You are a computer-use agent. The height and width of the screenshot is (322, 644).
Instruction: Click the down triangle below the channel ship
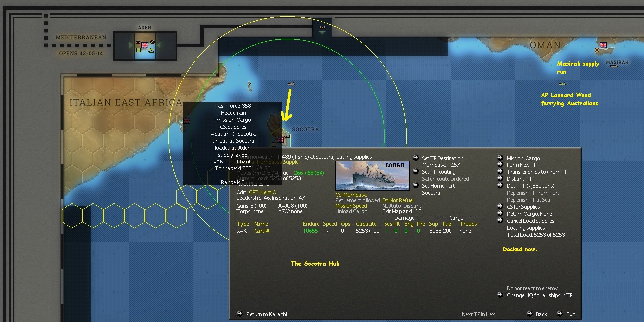(x=322, y=33)
